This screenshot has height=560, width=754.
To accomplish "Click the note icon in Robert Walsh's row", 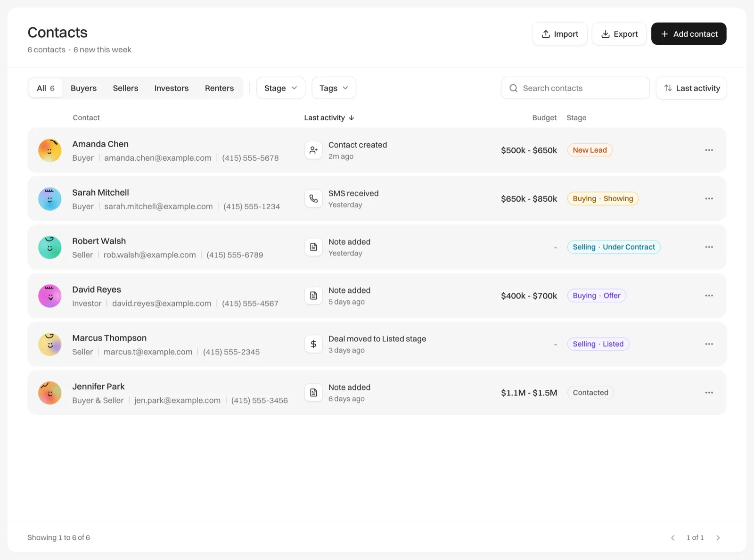I will (x=313, y=247).
